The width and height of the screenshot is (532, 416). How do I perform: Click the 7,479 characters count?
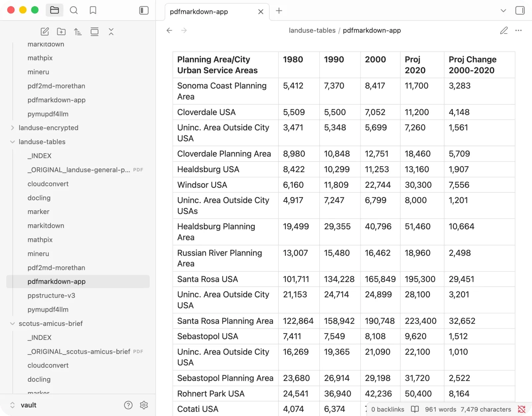click(486, 409)
